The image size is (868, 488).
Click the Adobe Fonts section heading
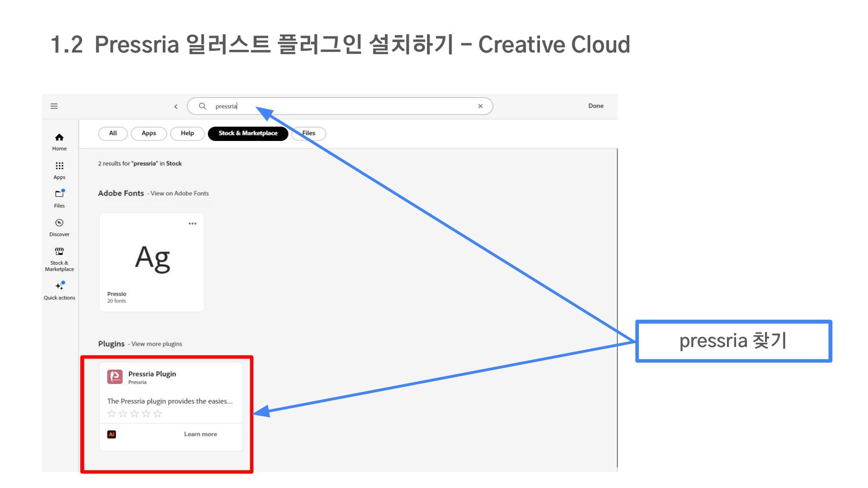(121, 193)
